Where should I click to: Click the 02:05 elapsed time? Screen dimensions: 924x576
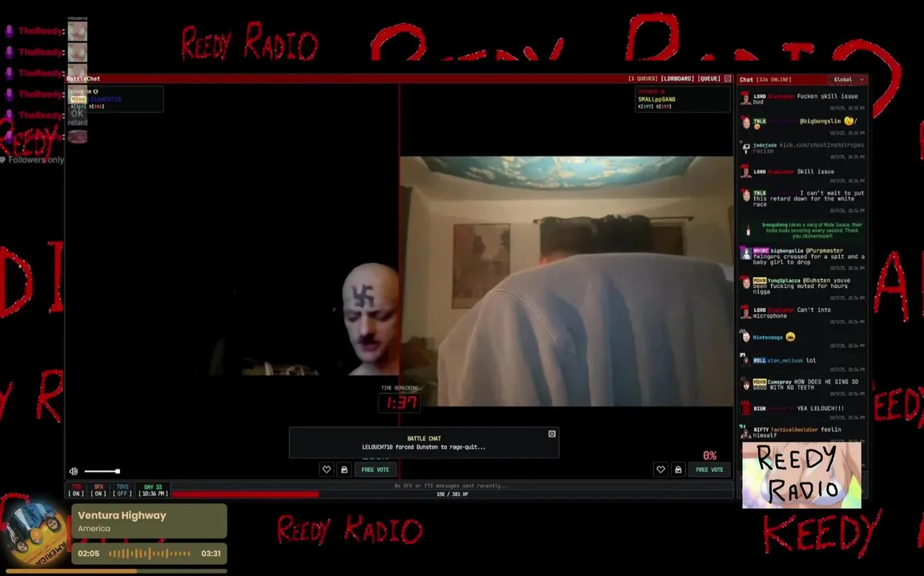88,554
